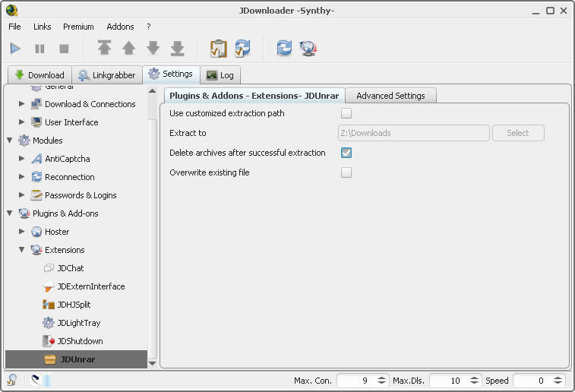Click the JDUnrar archive box icon
Screen dimensions: 575x392
[50, 359]
